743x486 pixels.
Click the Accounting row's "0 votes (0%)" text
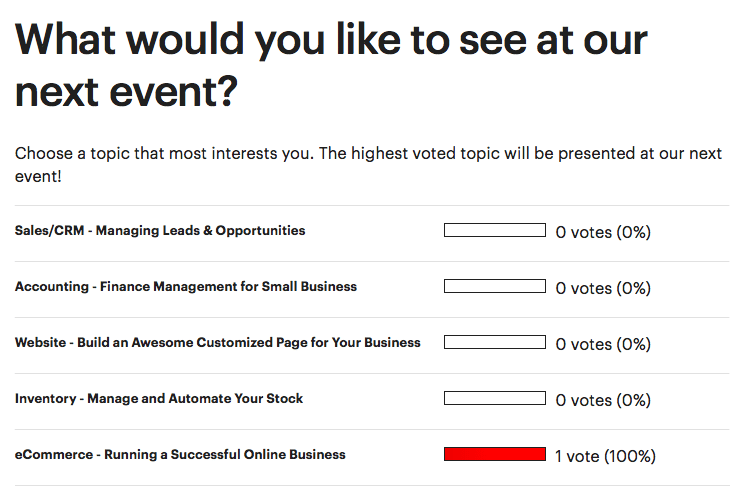[x=603, y=288]
